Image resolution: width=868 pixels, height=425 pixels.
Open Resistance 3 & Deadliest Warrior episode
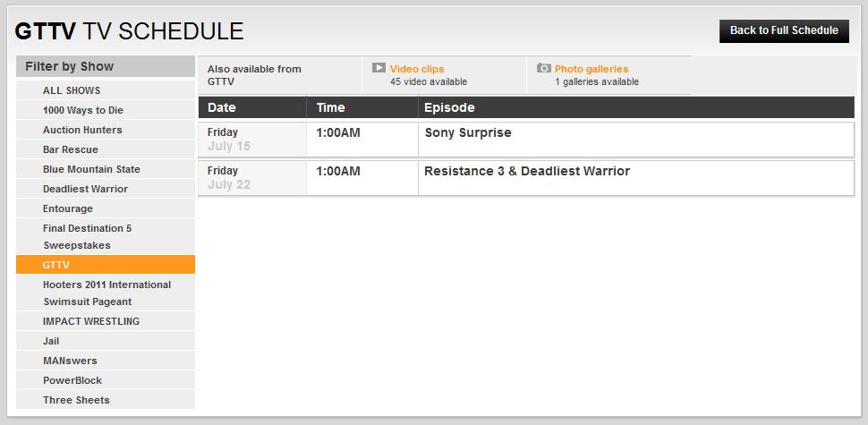pos(526,171)
